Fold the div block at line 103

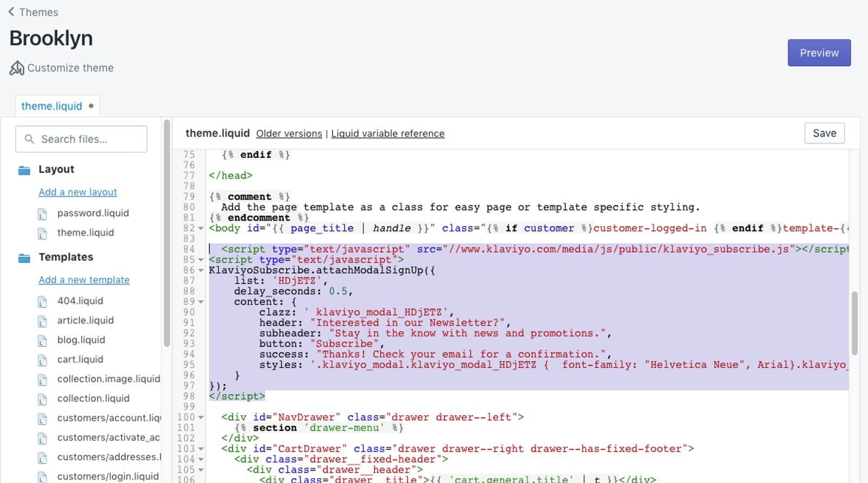point(201,449)
